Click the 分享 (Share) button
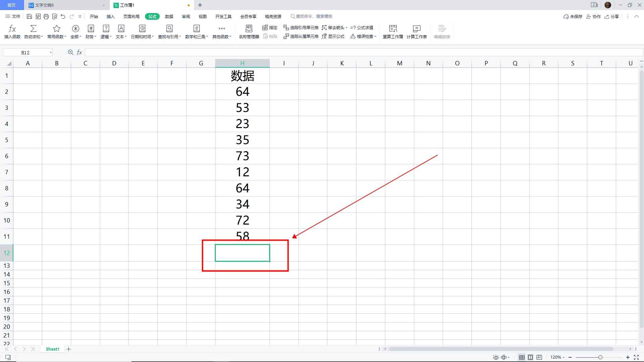Image resolution: width=644 pixels, height=362 pixels. click(611, 16)
